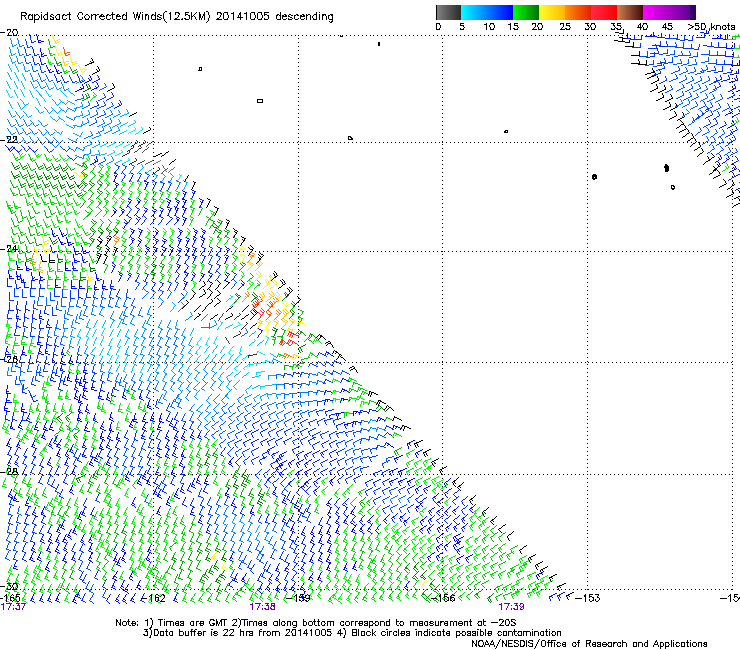Click the word 'descending' in the title

click(x=304, y=17)
